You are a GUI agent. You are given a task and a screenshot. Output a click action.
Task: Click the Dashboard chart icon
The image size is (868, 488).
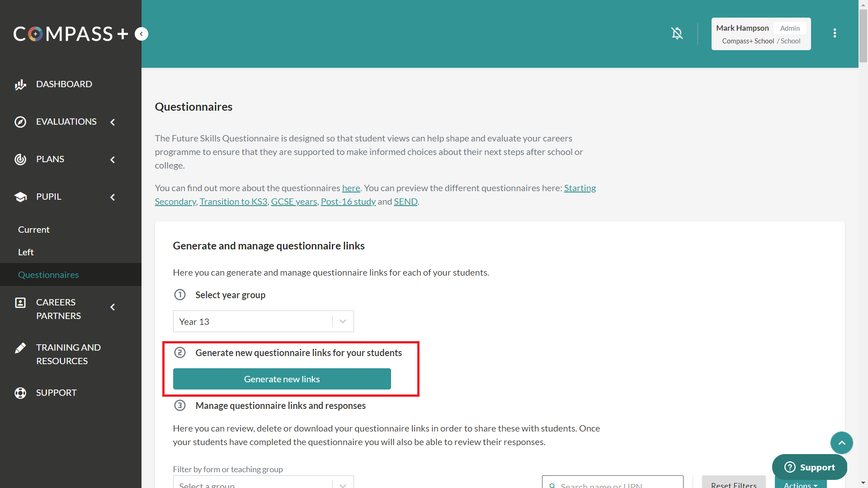(20, 84)
